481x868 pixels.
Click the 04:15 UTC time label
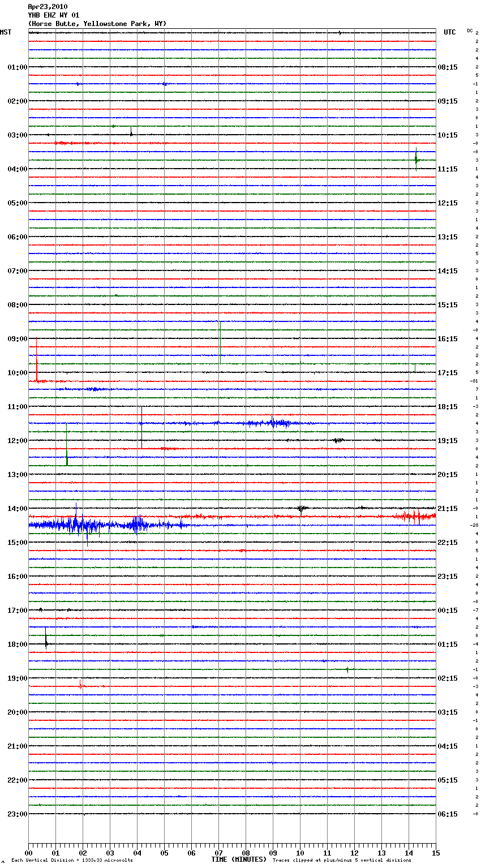click(x=448, y=746)
